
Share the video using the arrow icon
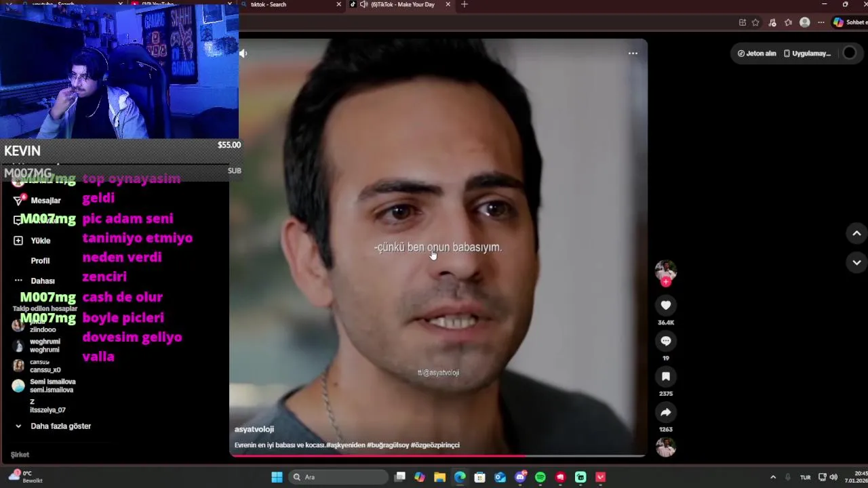click(666, 412)
